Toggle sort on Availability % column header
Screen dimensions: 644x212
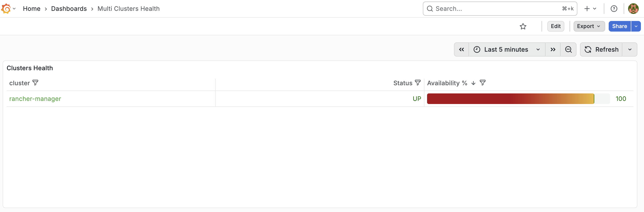(447, 83)
